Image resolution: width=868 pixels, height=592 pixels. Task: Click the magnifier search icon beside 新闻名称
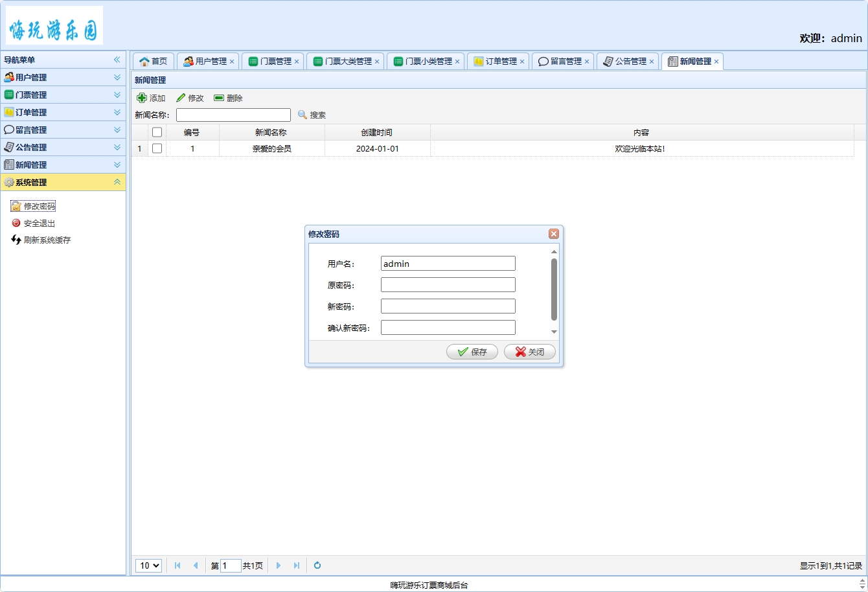pyautogui.click(x=302, y=115)
